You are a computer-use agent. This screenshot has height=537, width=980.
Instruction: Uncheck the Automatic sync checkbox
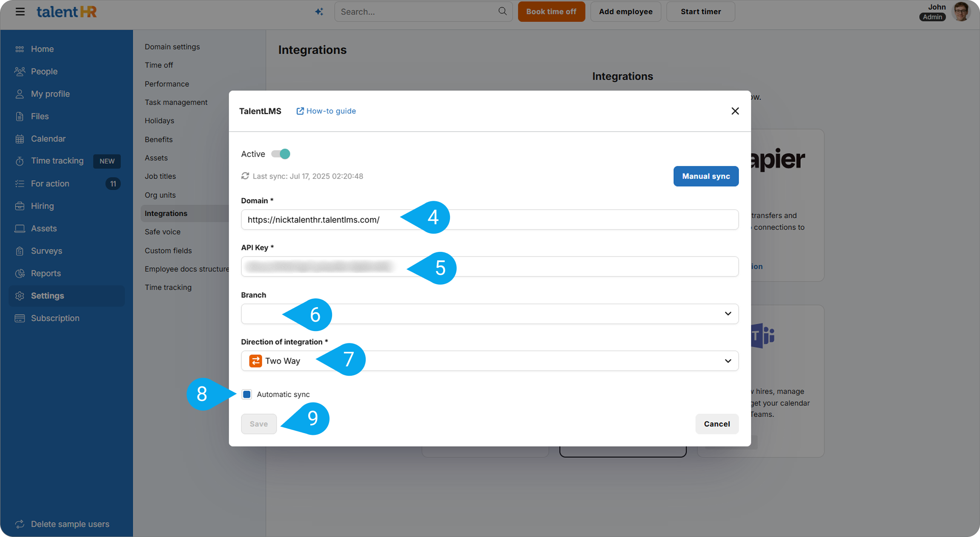[246, 394]
